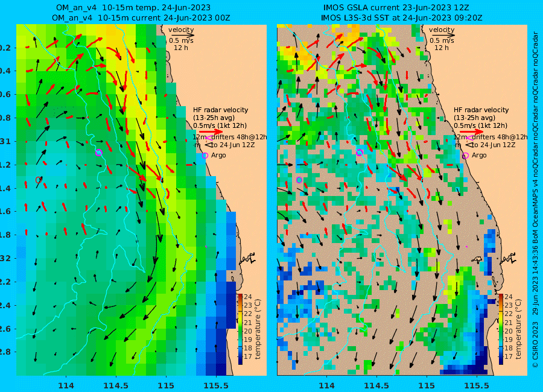Screen dimensions: 543x392
Task: Click left subtitle '10-15m current 24-Jun-2023 00Z'
Action: (x=164, y=17)
